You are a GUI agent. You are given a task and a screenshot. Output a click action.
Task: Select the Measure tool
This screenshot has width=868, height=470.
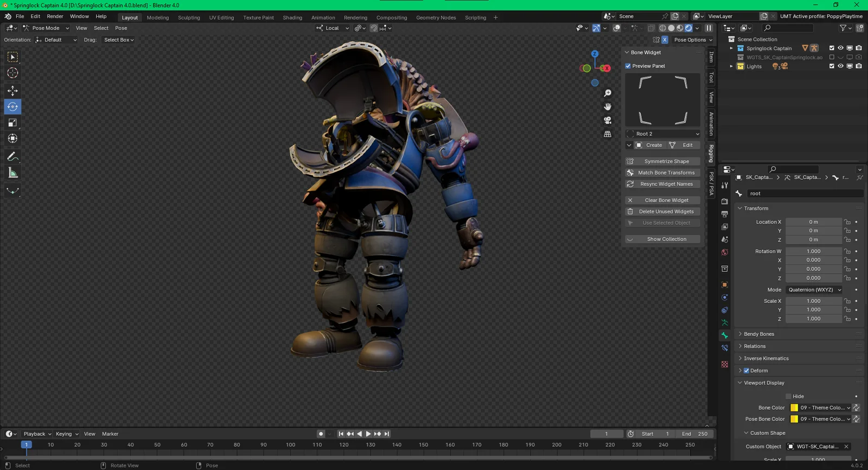click(x=12, y=173)
